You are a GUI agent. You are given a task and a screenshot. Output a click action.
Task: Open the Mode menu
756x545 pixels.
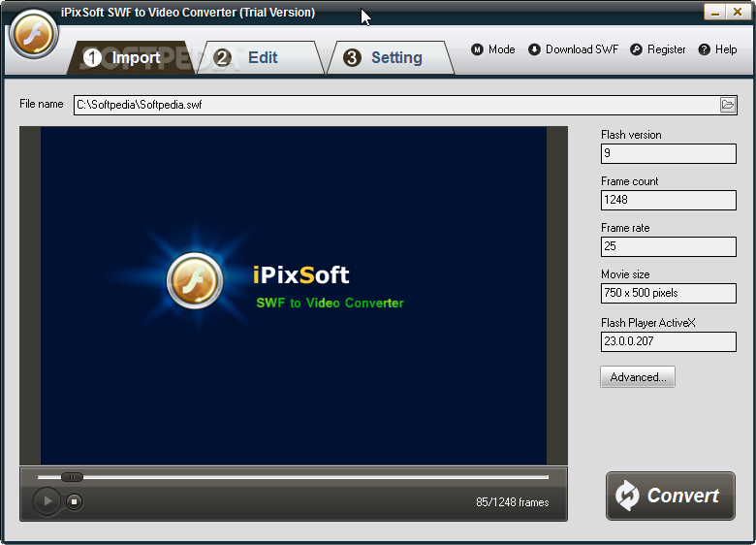point(493,49)
